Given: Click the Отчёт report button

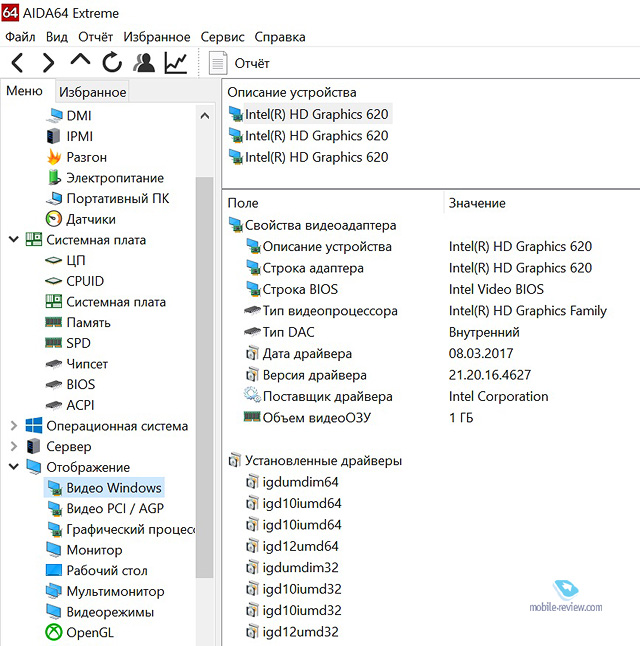Looking at the screenshot, I should pos(239,63).
